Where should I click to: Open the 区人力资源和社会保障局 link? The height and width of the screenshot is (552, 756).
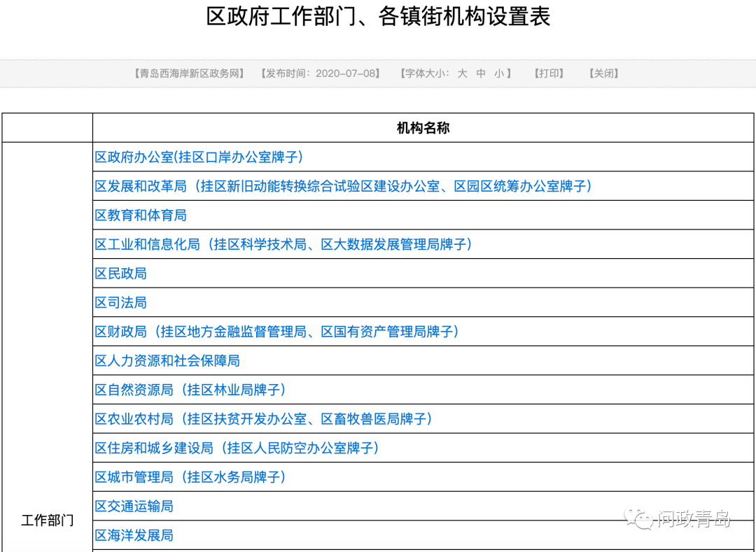point(167,361)
